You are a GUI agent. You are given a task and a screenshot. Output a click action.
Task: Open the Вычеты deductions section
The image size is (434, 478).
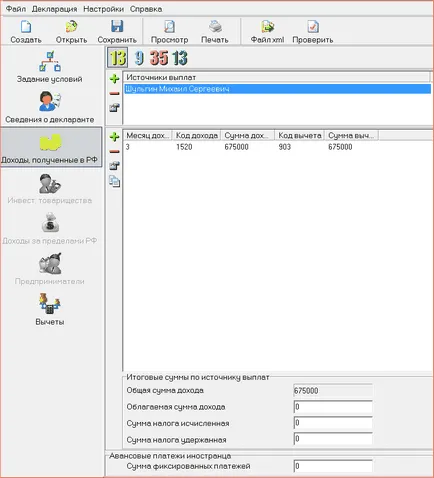(x=50, y=309)
